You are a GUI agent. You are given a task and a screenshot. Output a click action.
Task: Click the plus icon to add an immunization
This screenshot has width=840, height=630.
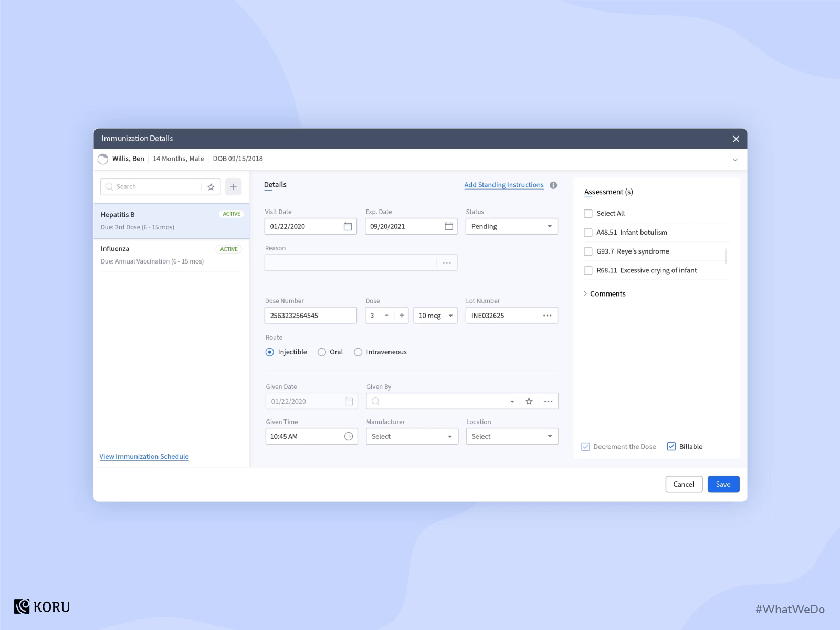pos(233,186)
